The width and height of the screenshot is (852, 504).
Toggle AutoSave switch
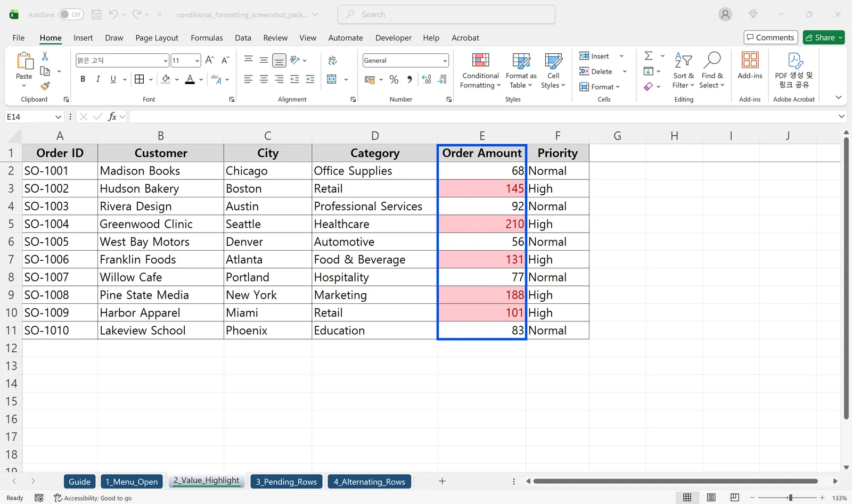click(x=71, y=14)
